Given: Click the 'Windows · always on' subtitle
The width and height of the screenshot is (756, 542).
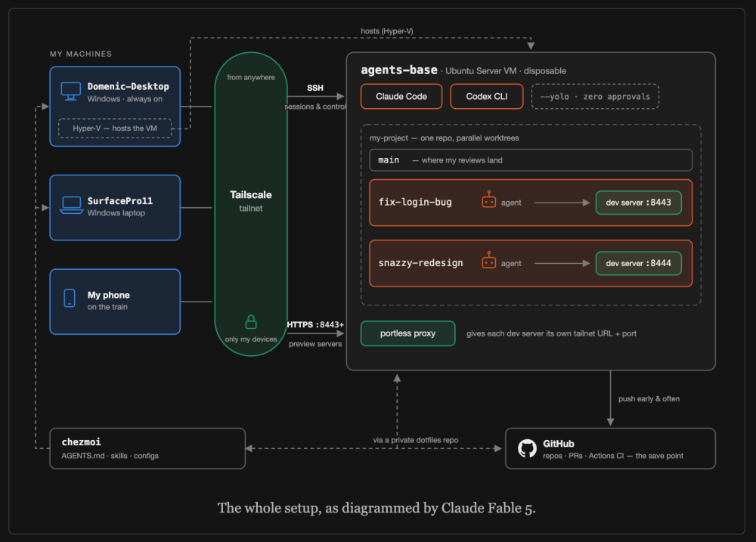Looking at the screenshot, I should (125, 99).
